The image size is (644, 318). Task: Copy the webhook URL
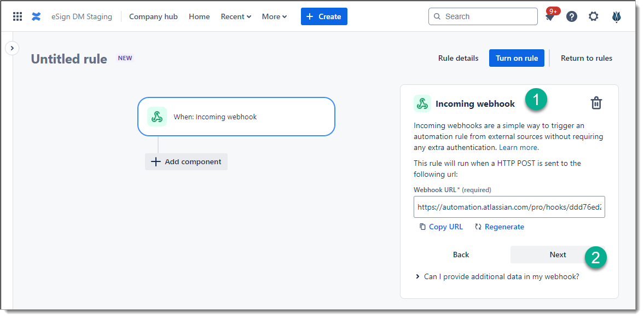[x=441, y=227]
